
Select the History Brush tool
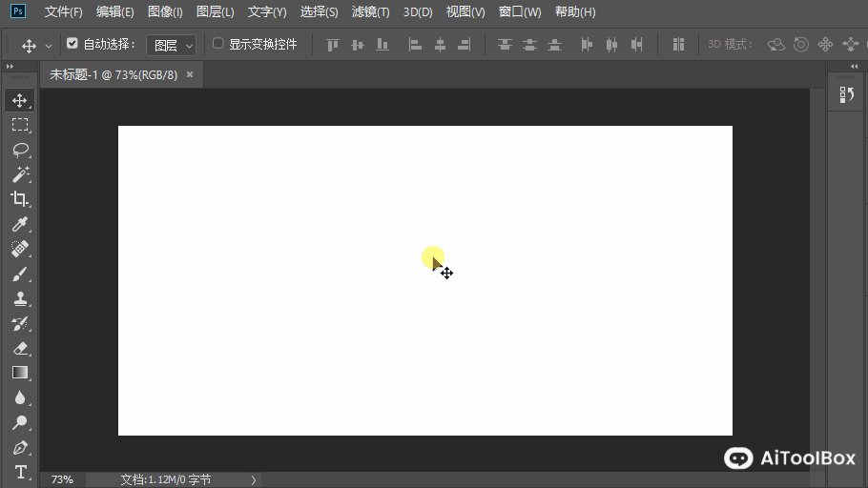coord(20,324)
